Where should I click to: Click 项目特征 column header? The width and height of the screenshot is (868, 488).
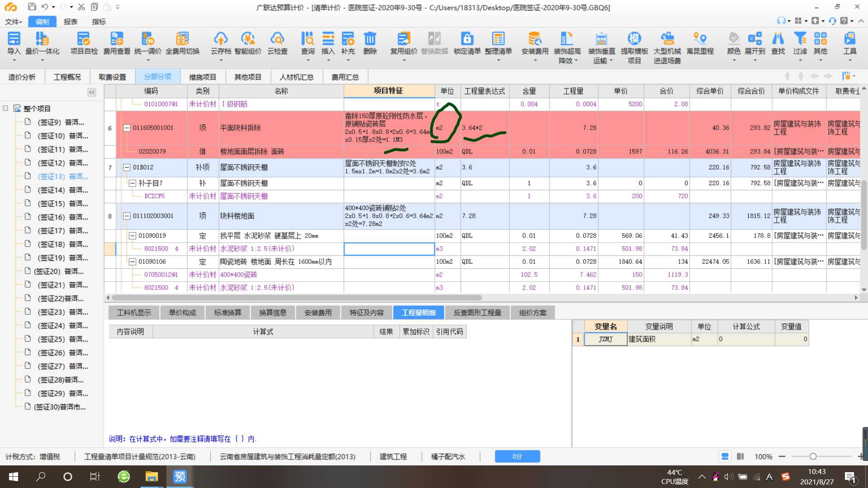(389, 91)
